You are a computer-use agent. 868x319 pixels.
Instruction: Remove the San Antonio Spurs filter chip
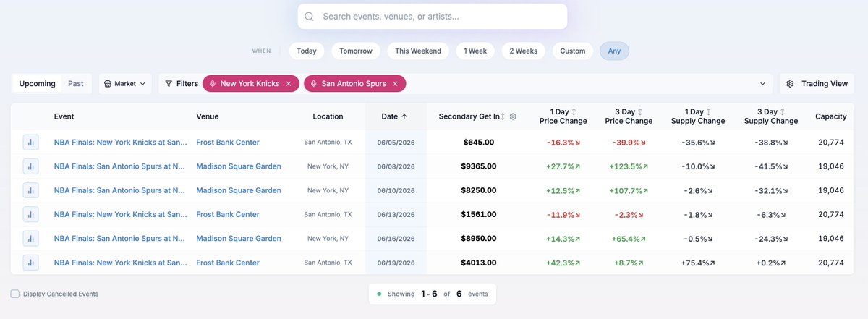coord(395,84)
